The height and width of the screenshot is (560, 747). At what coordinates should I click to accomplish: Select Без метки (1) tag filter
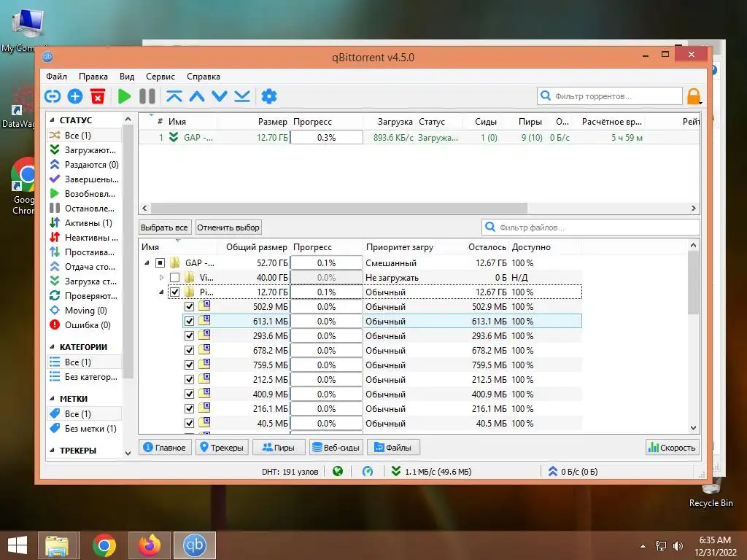[84, 429]
